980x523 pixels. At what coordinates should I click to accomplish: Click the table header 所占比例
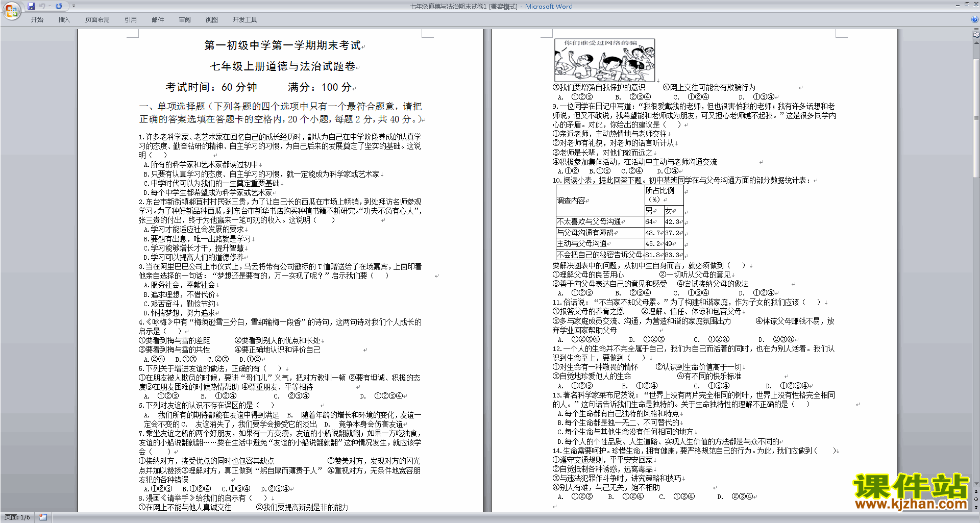[x=660, y=190]
